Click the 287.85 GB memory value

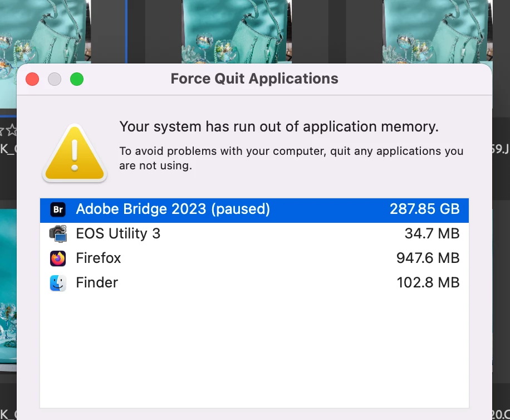[x=424, y=209]
